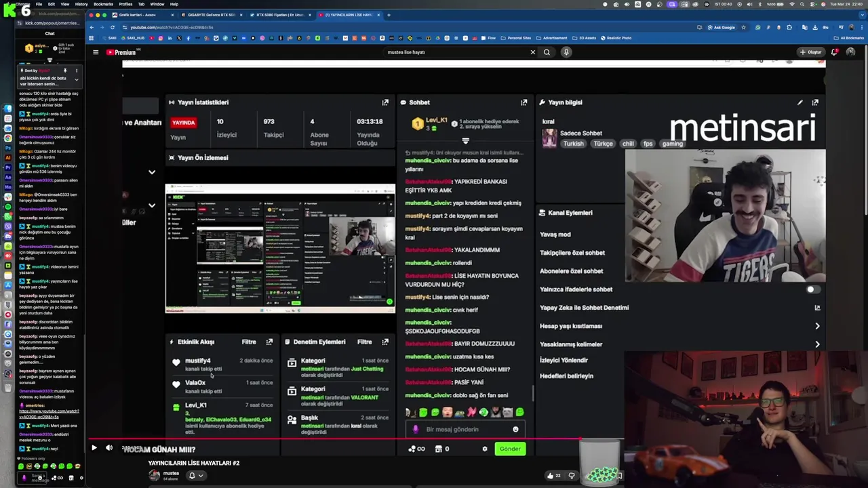This screenshot has width=868, height=488.
Task: Open the History menu in menu bar
Action: [81, 4]
